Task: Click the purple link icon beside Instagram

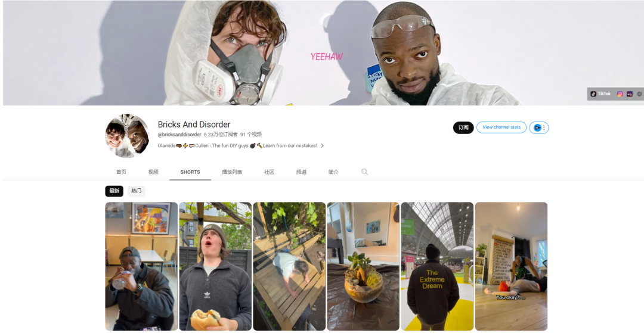Action: click(630, 94)
